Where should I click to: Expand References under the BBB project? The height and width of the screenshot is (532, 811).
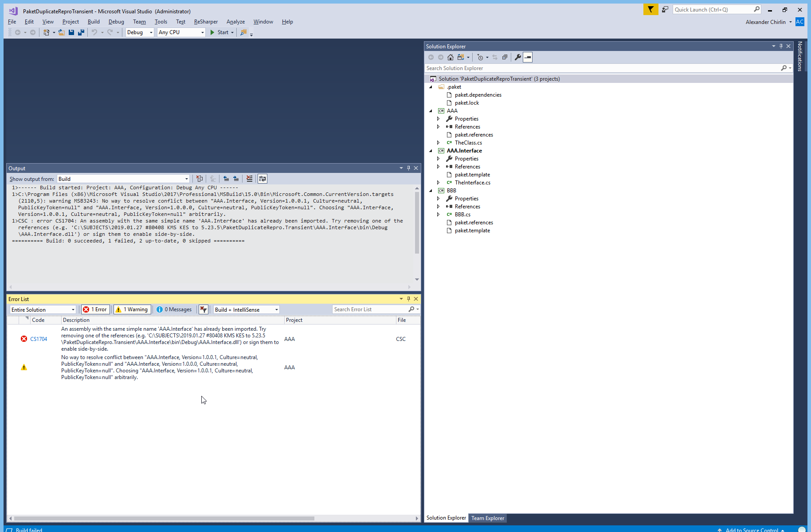[439, 206]
